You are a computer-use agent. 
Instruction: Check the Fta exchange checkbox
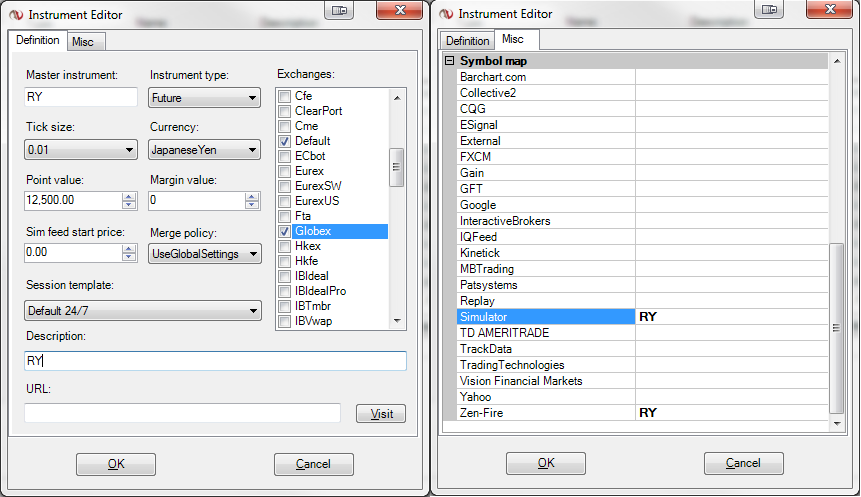tap(284, 216)
